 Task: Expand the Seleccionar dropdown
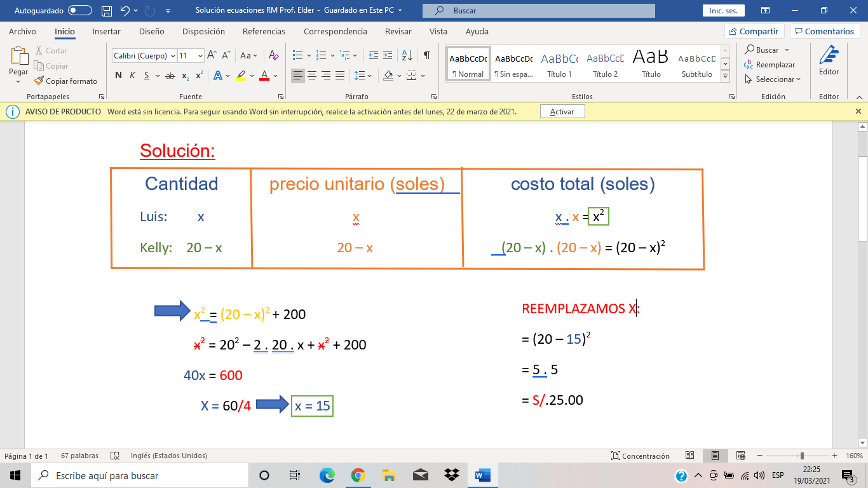[773, 79]
